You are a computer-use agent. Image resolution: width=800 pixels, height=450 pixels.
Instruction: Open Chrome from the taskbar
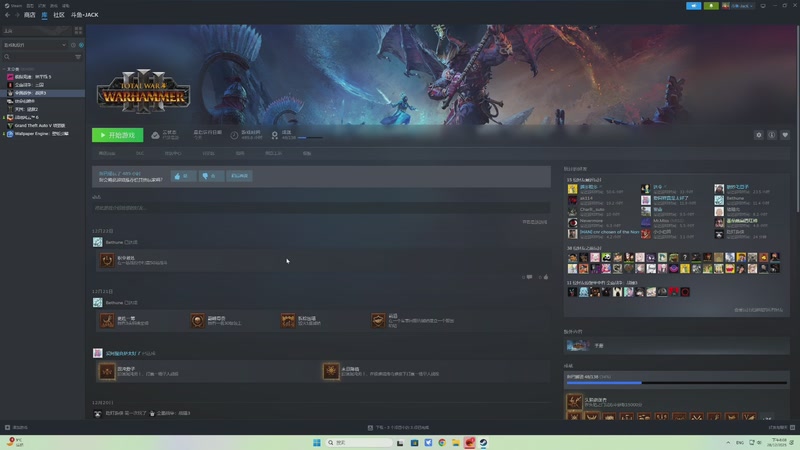point(442,442)
